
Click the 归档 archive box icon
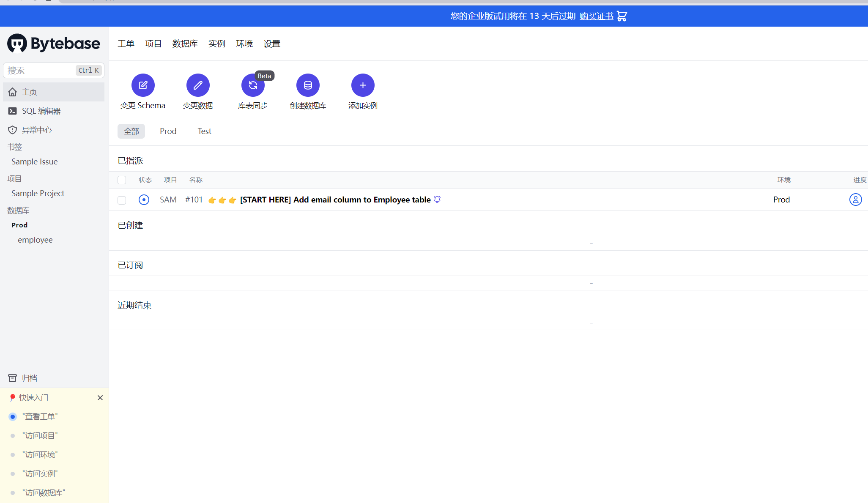click(13, 378)
